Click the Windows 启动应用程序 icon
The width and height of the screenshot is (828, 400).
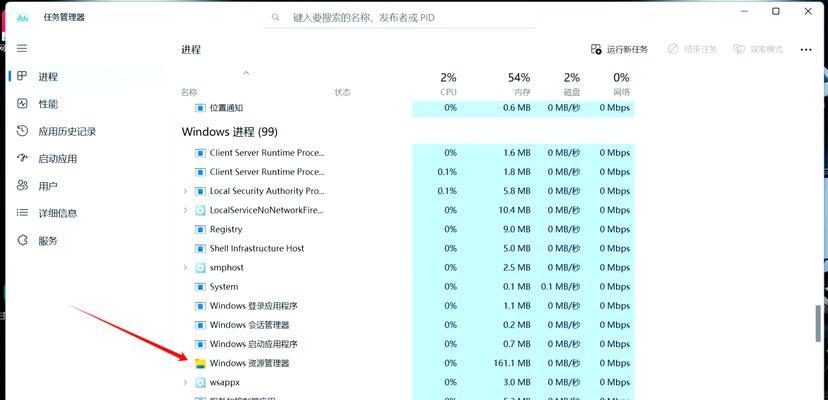tap(200, 344)
